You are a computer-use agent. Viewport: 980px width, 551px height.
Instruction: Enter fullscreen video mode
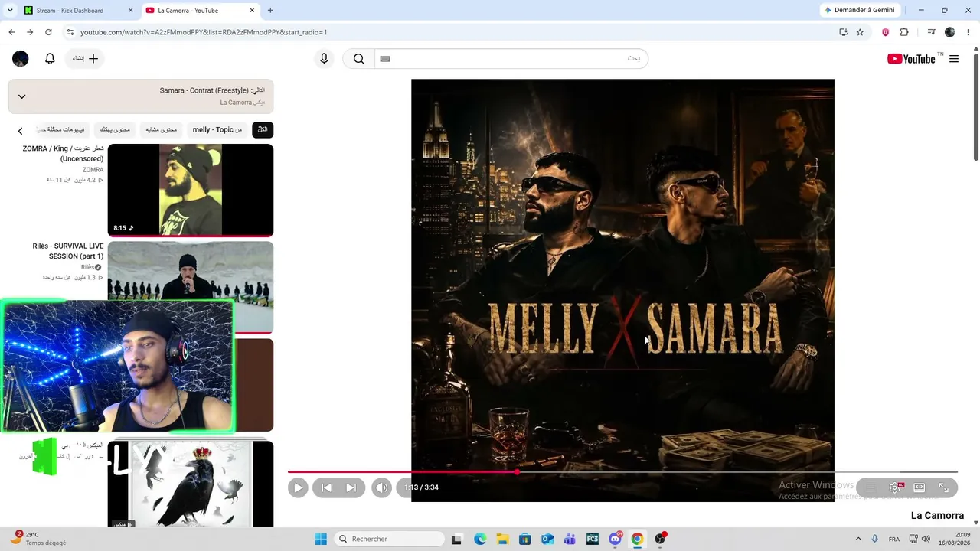coord(944,487)
